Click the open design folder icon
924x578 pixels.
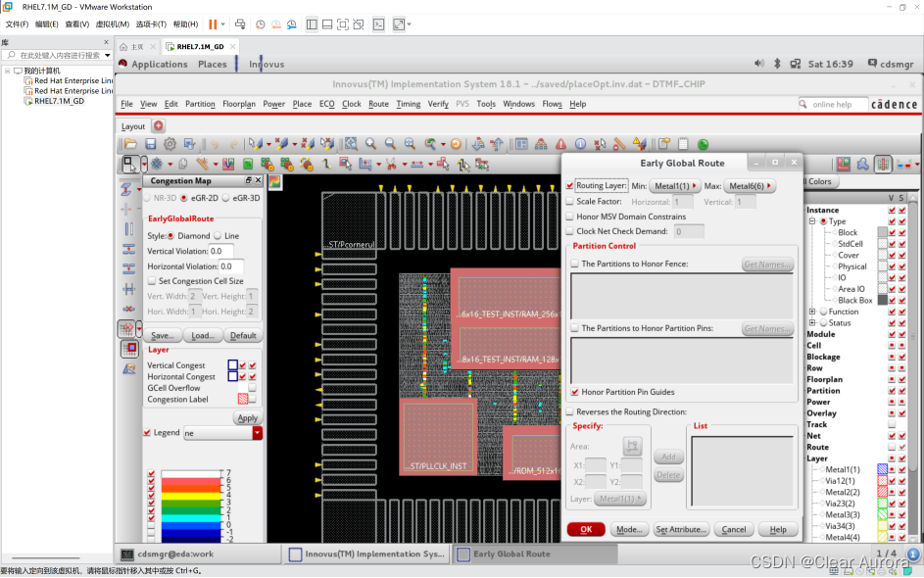131,144
